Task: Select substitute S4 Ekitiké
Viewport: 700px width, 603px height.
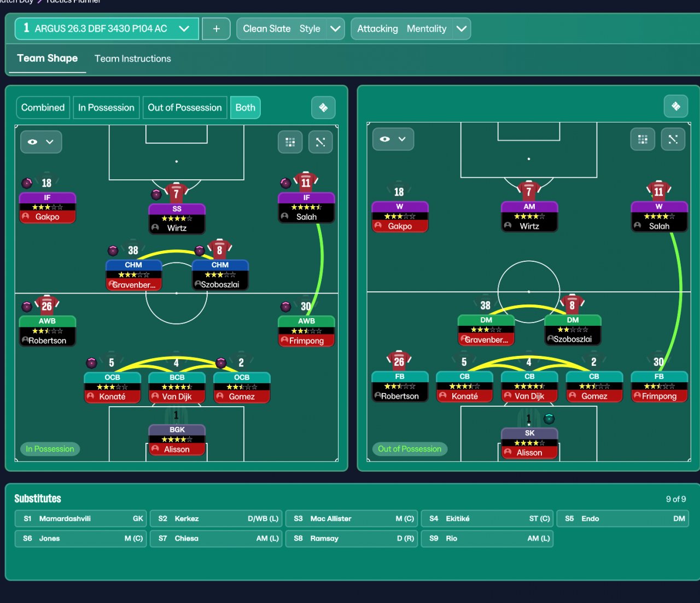Action: click(487, 519)
